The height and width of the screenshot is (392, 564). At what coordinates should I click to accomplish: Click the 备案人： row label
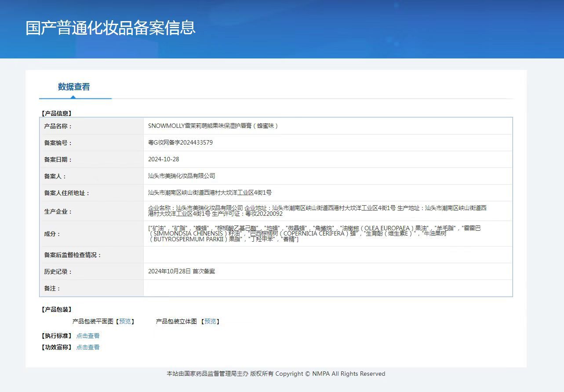pyautogui.click(x=55, y=176)
